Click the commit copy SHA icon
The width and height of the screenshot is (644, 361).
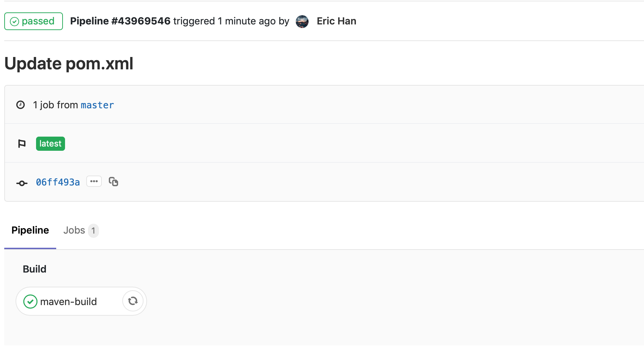113,182
